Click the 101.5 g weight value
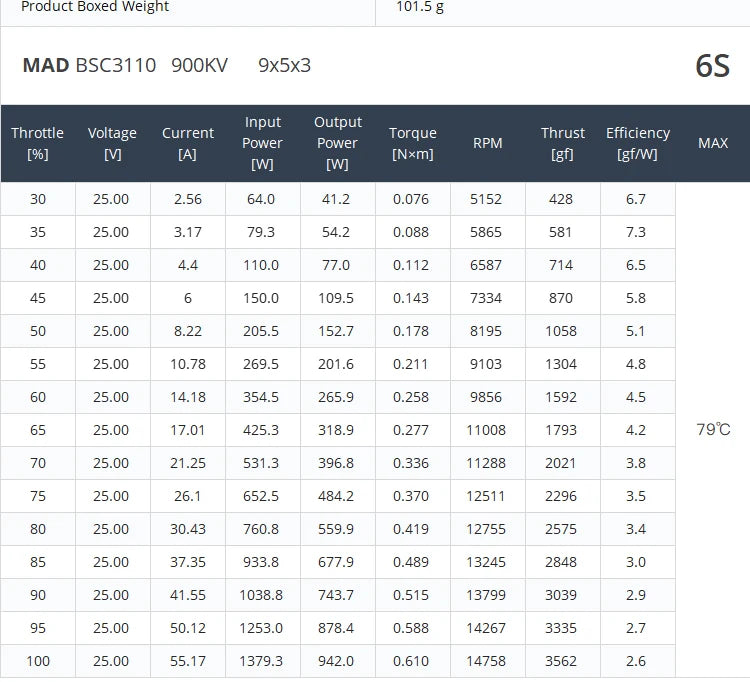The height and width of the screenshot is (682, 750). coord(420,7)
